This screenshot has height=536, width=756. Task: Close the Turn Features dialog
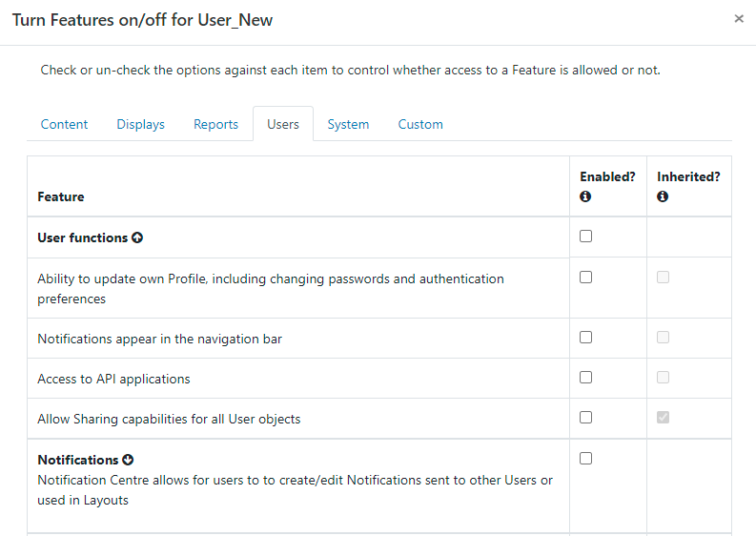point(739,19)
